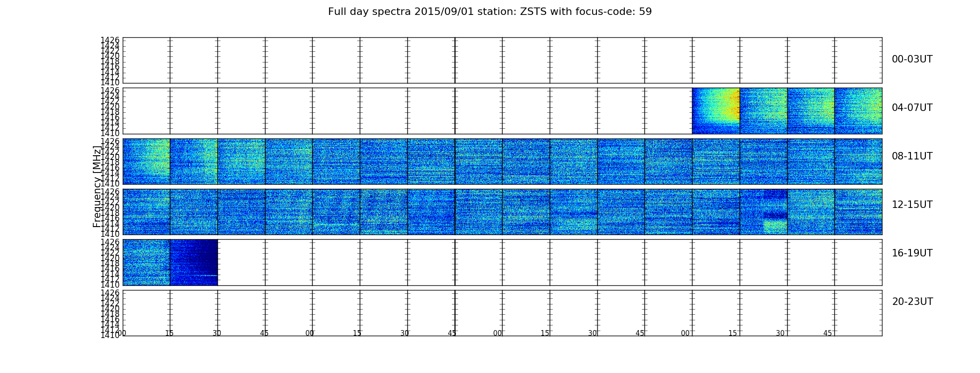Image resolution: width=980 pixels, height=373 pixels.
Task: Click the plot title 'Full day spectra 2015/09/01'
Action: coord(490,12)
